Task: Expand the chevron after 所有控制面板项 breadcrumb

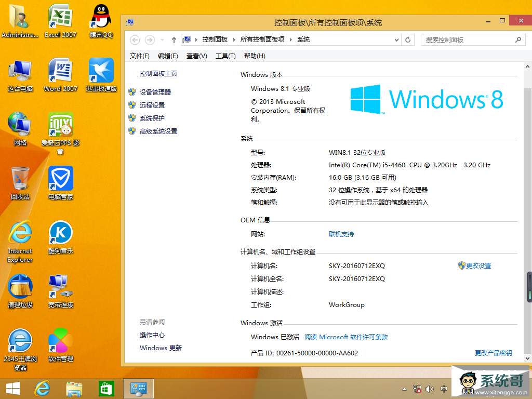Action: click(291, 39)
